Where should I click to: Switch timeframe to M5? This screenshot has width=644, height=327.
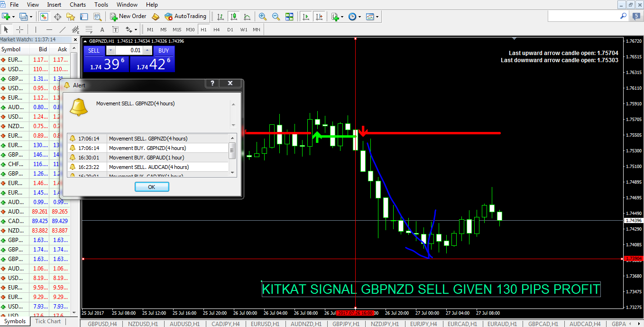164,29
